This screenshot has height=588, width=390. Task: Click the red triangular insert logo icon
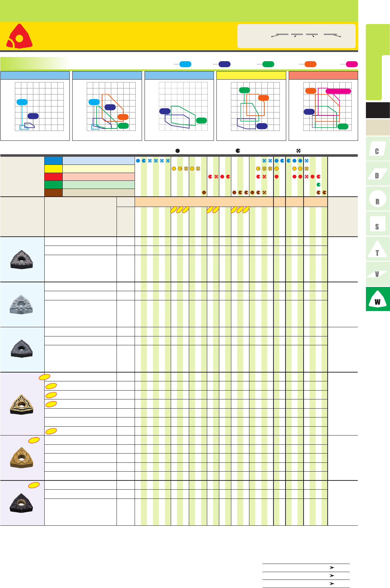pos(19,36)
